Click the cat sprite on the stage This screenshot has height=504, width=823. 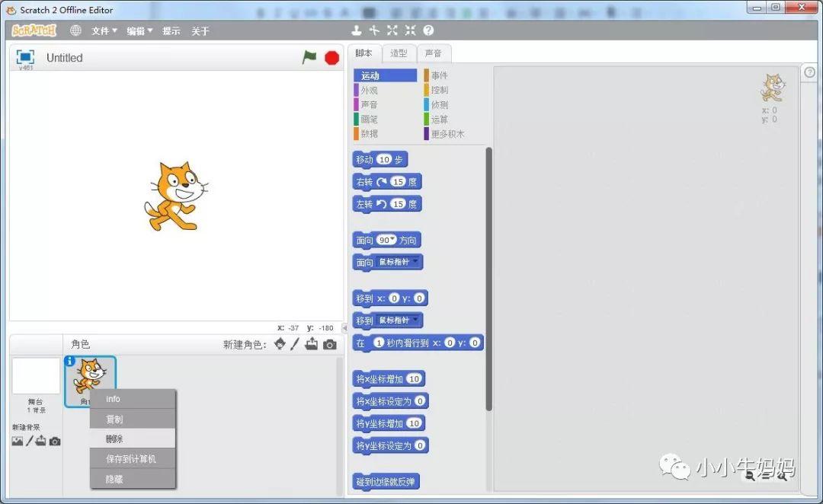point(176,196)
